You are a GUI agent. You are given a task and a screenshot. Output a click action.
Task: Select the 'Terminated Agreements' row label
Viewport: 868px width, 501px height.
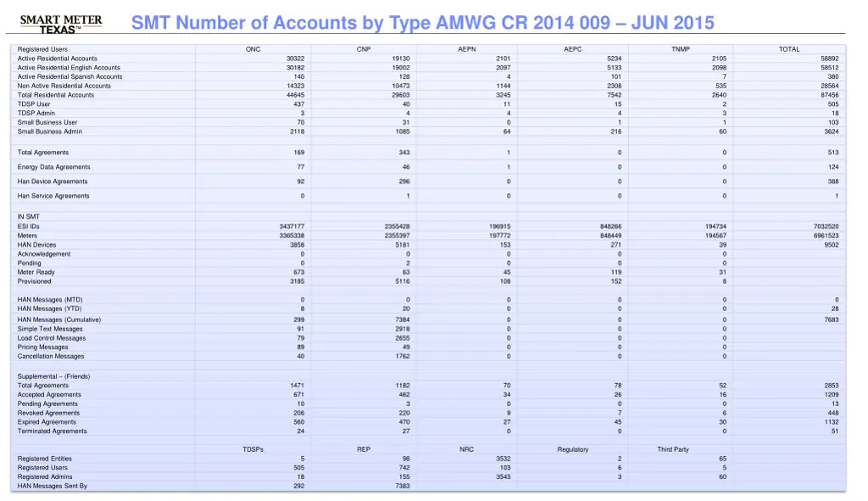click(52, 431)
